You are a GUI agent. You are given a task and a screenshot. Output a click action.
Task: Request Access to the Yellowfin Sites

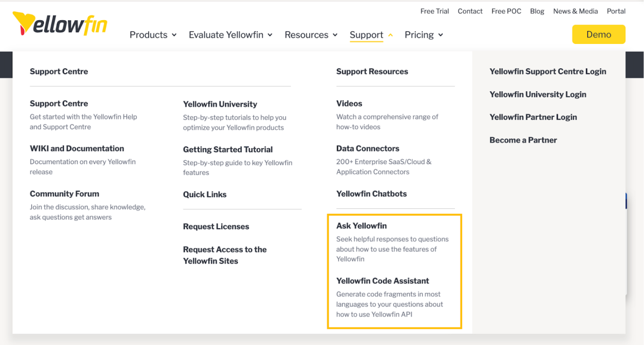(225, 255)
